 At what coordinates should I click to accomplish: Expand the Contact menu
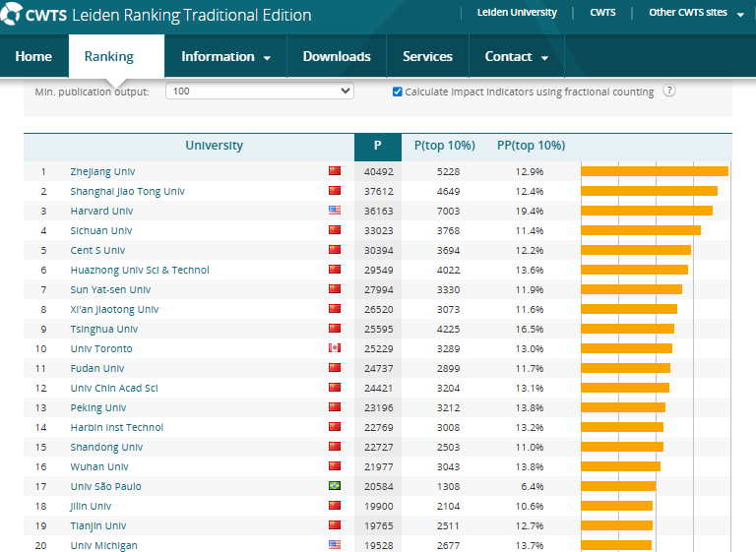coord(516,57)
